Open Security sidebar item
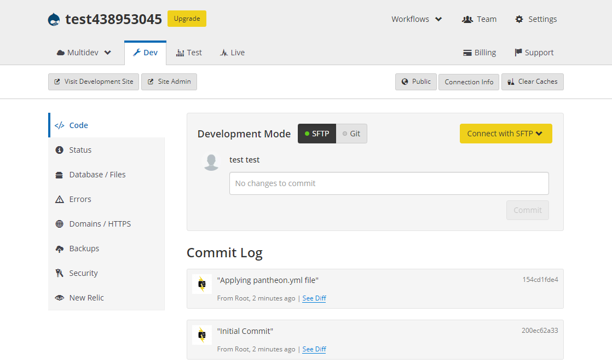 (x=83, y=273)
